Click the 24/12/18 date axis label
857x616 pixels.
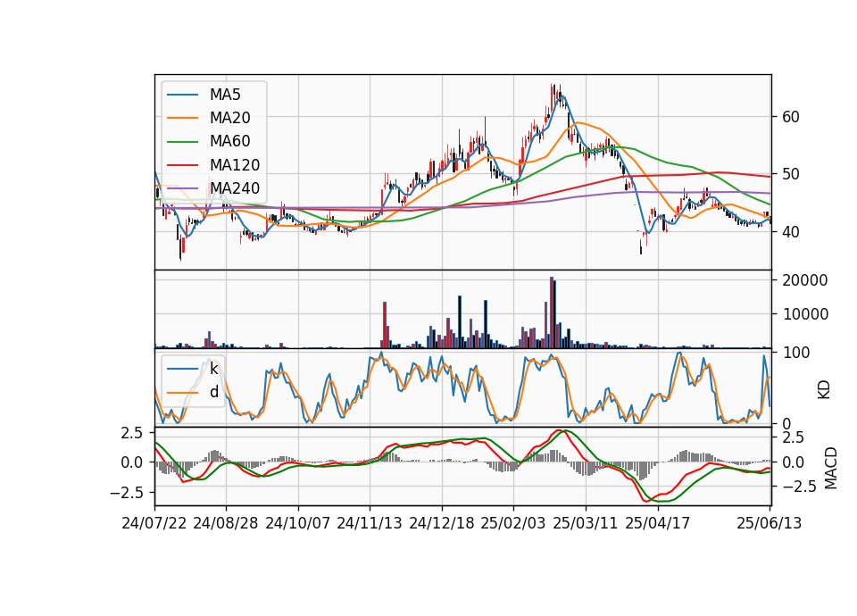coord(442,523)
